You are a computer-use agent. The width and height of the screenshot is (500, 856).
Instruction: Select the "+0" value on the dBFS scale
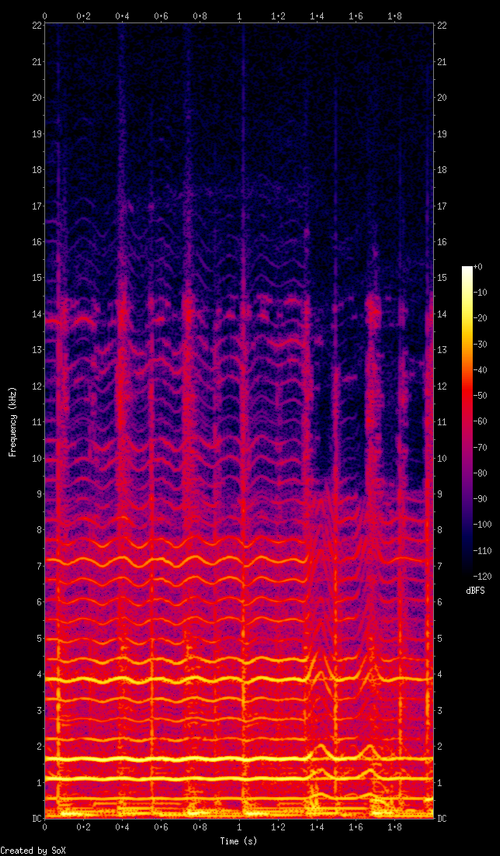[x=478, y=267]
